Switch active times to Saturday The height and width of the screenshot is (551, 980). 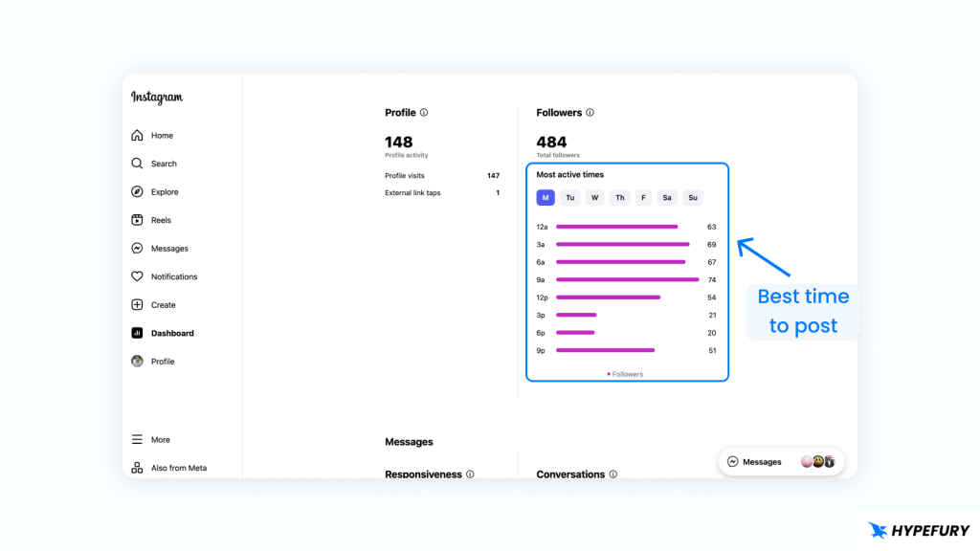667,198
